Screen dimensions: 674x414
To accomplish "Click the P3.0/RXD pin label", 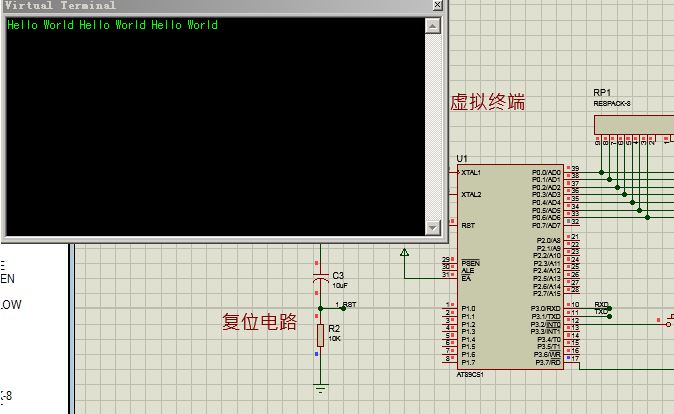I will pos(545,309).
